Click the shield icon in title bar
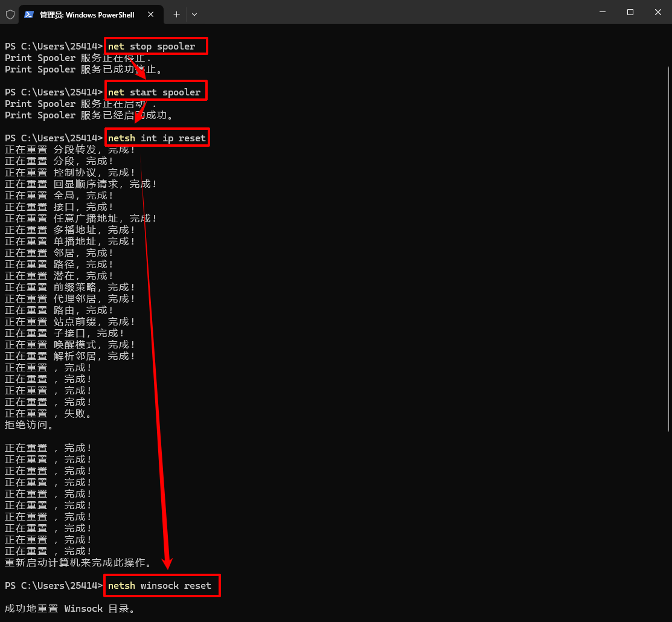This screenshot has width=672, height=622. pyautogui.click(x=10, y=14)
